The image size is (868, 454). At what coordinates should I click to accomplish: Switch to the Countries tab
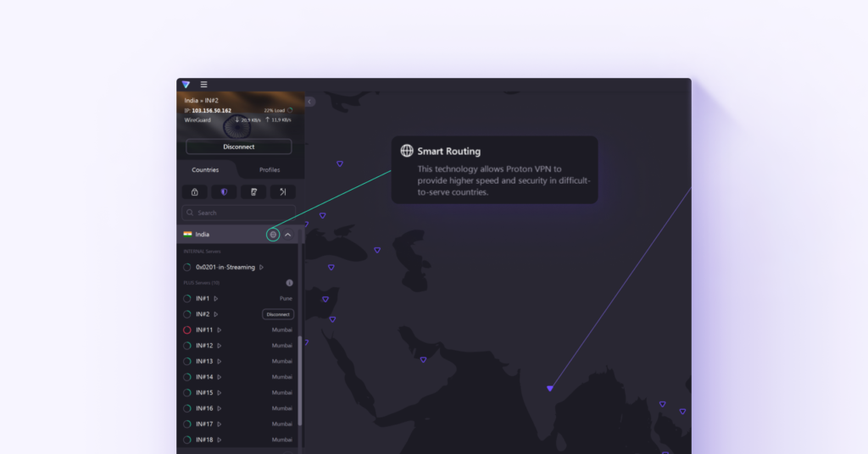coord(205,169)
